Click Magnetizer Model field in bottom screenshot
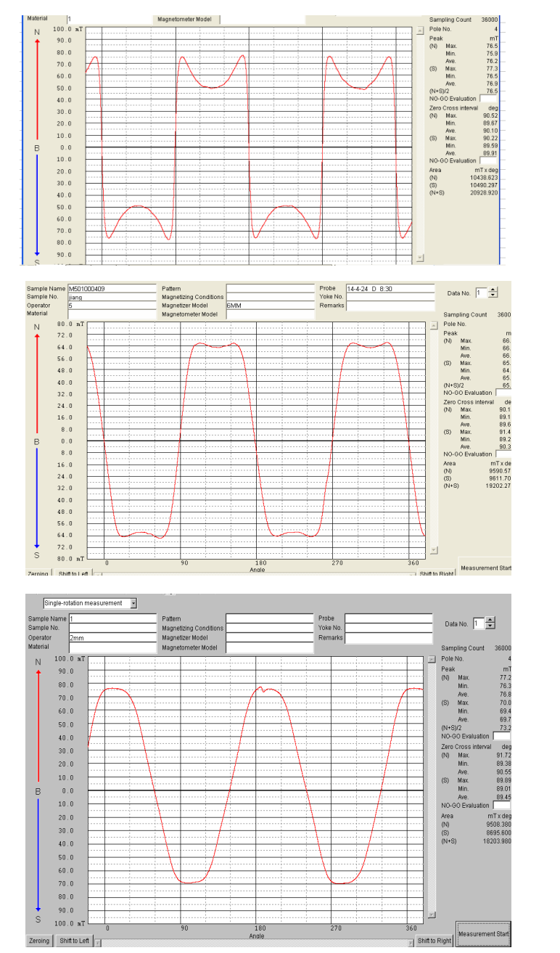 click(269, 637)
